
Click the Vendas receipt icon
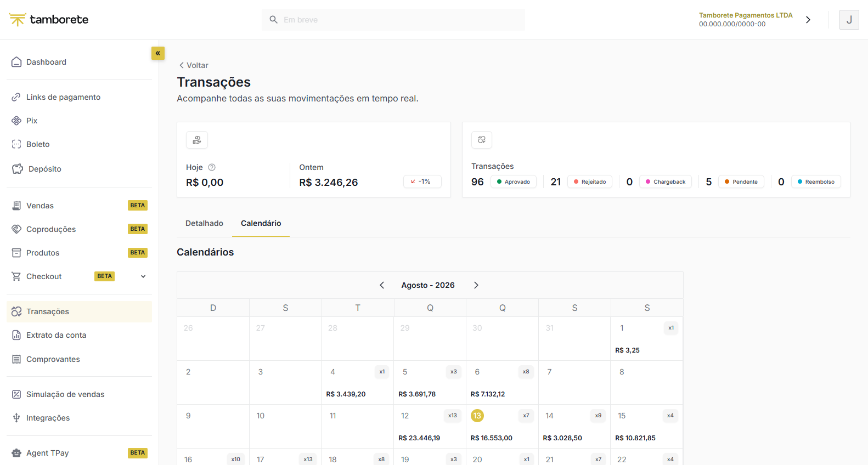point(16,206)
